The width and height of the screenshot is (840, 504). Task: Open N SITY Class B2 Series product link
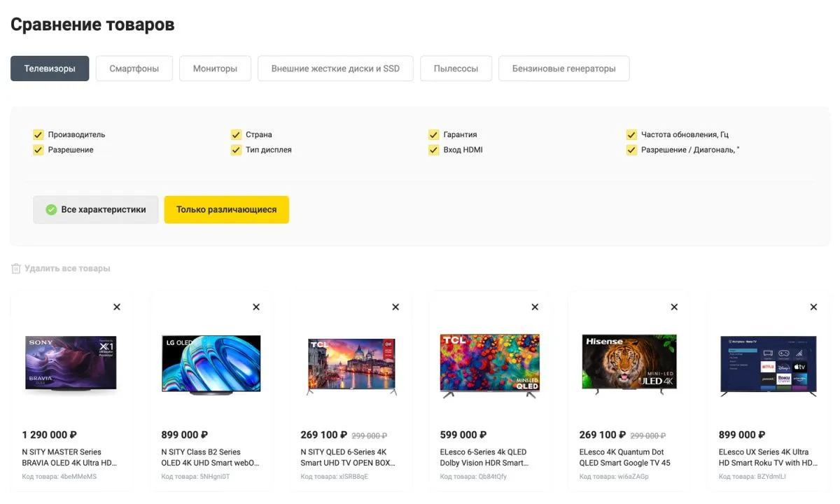click(210, 457)
